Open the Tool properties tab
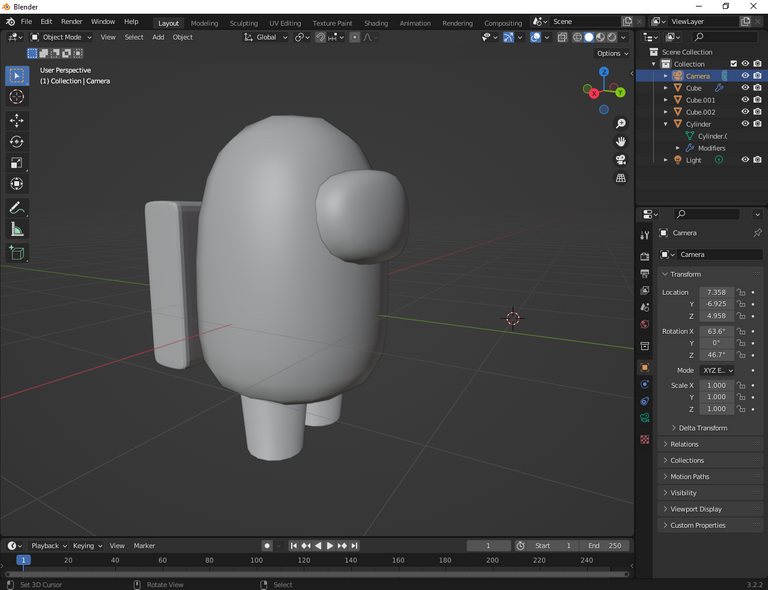Viewport: 768px width, 590px height. click(x=645, y=236)
